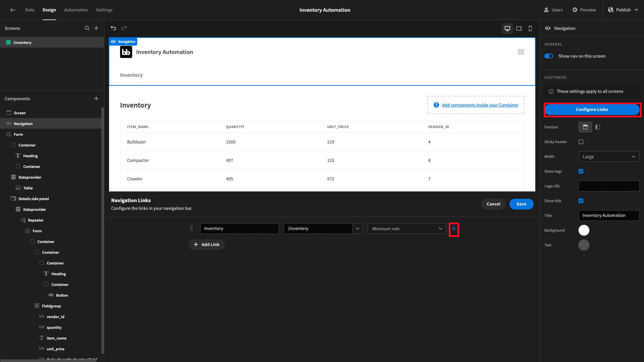Add a component with the plus icon

[96, 99]
